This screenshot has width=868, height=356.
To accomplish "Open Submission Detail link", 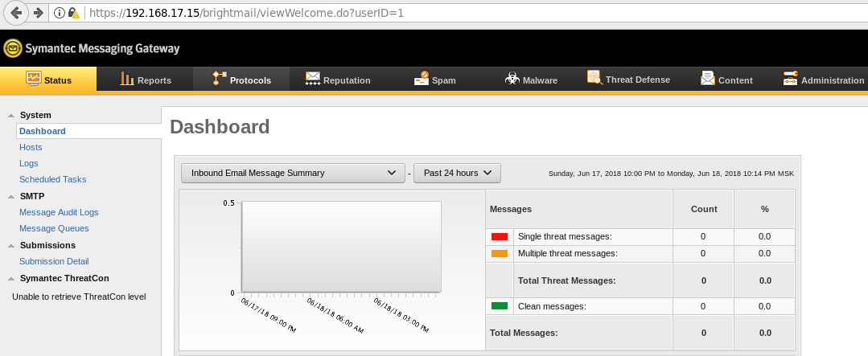I will pyautogui.click(x=54, y=261).
